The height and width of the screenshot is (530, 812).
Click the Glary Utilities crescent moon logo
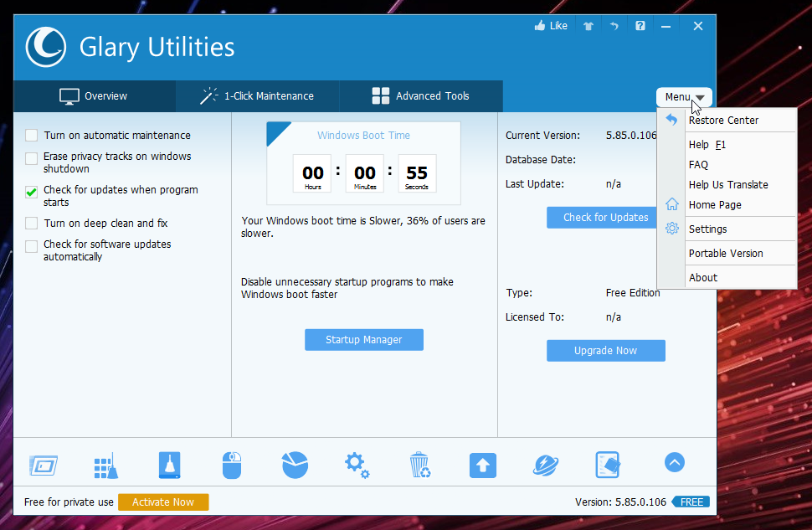click(x=45, y=47)
